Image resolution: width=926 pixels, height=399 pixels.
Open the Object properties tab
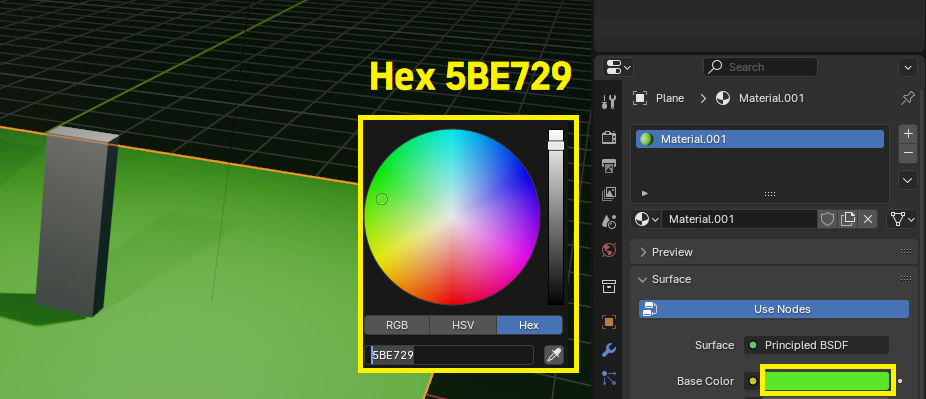(x=608, y=322)
